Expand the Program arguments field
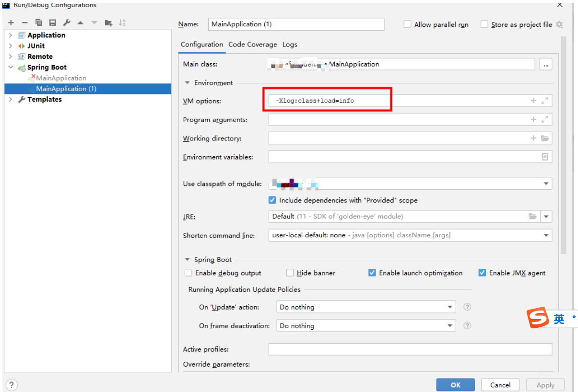The image size is (578, 392). click(x=545, y=119)
